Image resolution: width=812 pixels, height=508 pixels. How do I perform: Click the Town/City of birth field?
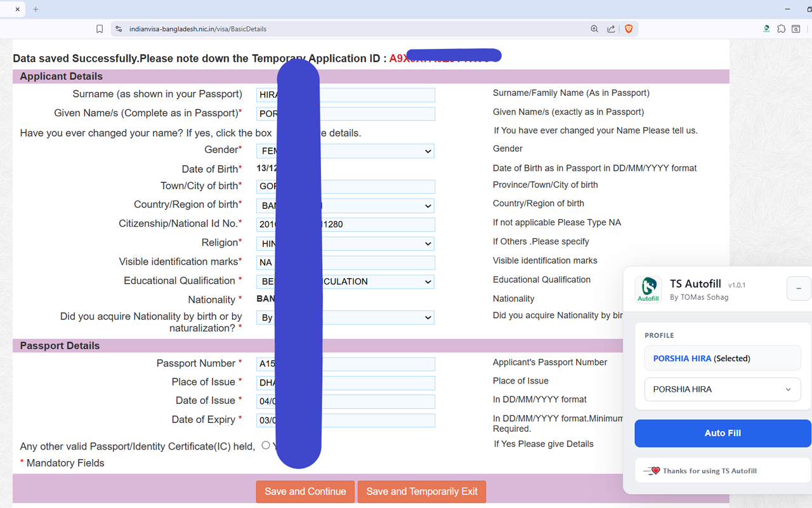[346, 187]
